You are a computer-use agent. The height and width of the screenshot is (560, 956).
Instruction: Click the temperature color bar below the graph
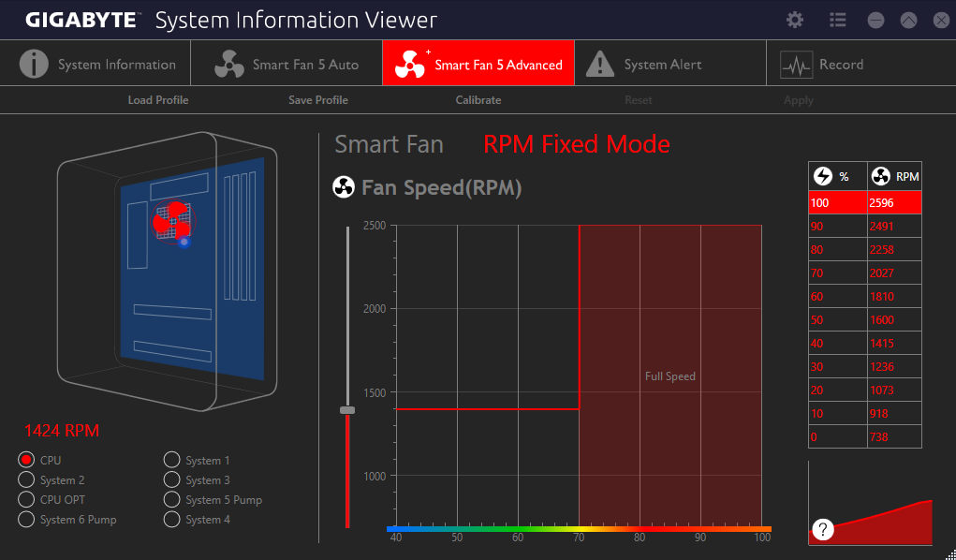[579, 529]
